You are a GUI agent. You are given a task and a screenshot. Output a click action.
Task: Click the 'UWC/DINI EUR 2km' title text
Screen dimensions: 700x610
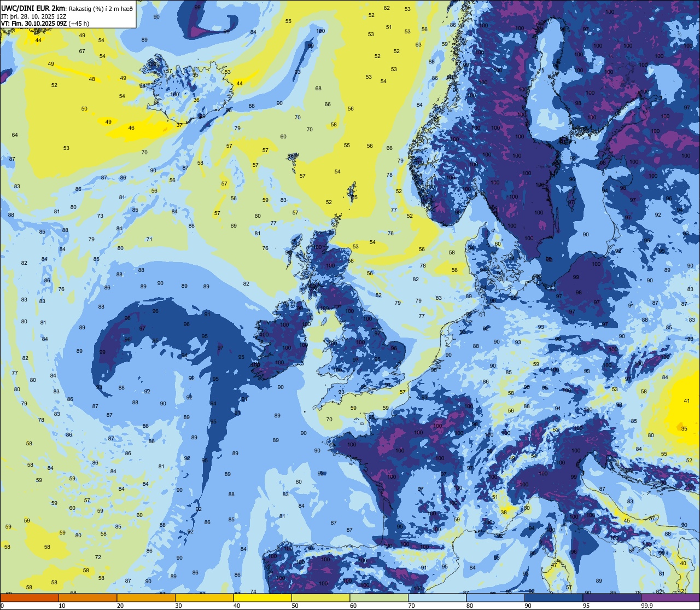pyautogui.click(x=33, y=8)
